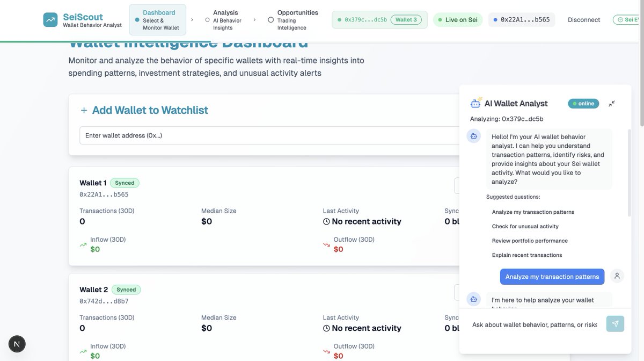Send the chat message with the paper plane icon
Viewport: 644px width, 361px height.
615,324
